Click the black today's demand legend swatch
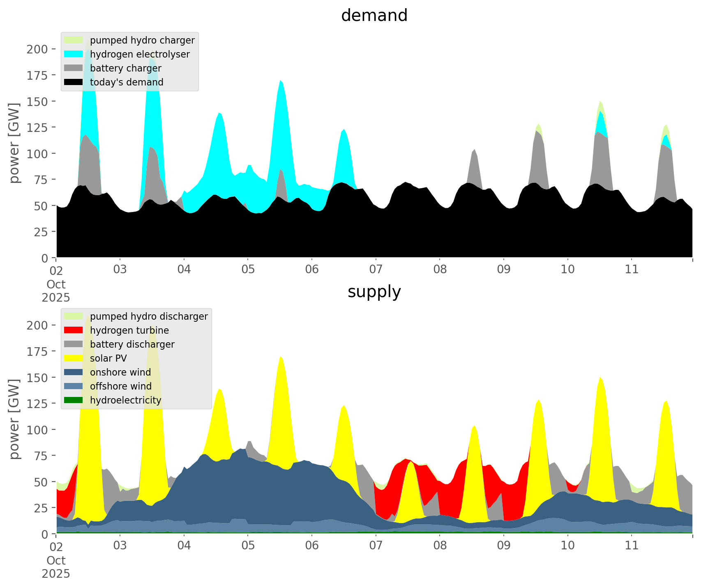Viewport: 701px width, 588px height. point(74,82)
